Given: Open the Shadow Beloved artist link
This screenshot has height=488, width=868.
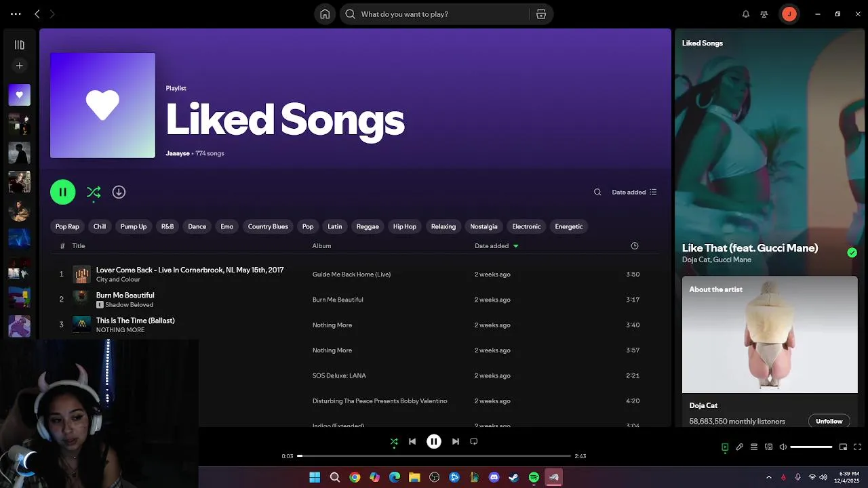Looking at the screenshot, I should (x=130, y=305).
